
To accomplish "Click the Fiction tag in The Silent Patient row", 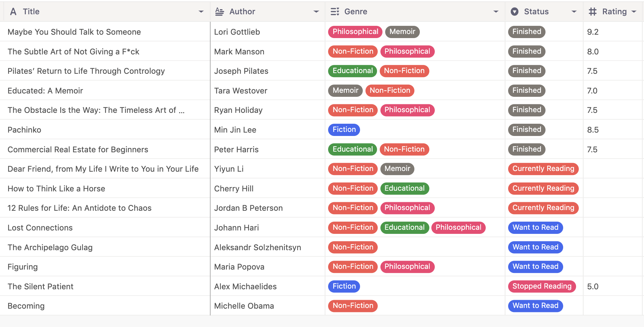I will (x=344, y=286).
